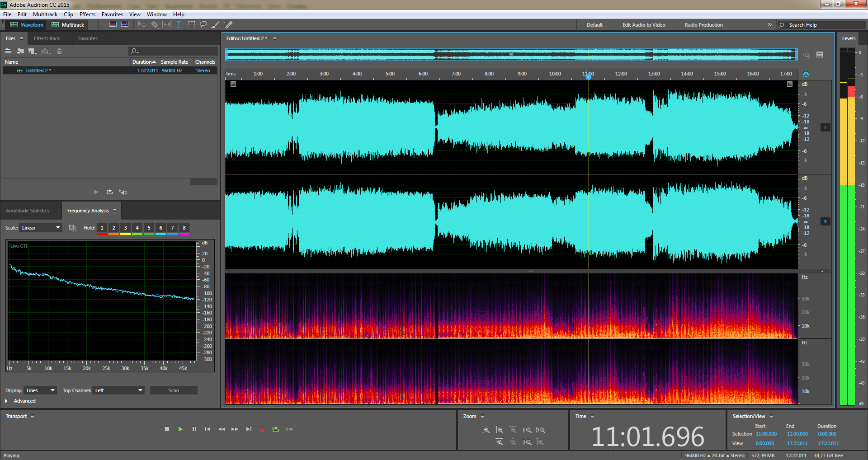Toggle the Left channel L enable button

click(826, 128)
